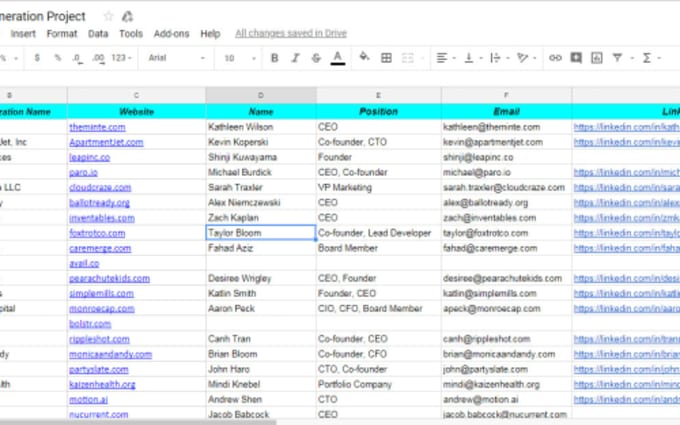Image resolution: width=680 pixels, height=425 pixels.
Task: Insert a chart
Action: (597, 58)
